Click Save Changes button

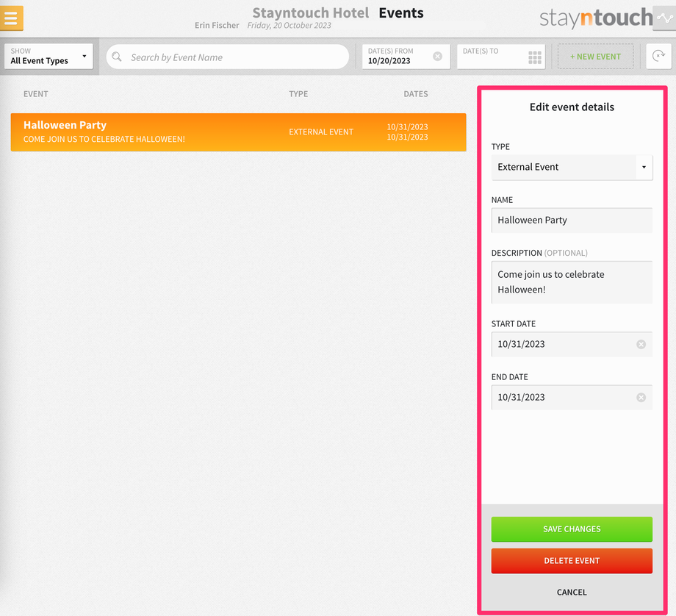[572, 529]
